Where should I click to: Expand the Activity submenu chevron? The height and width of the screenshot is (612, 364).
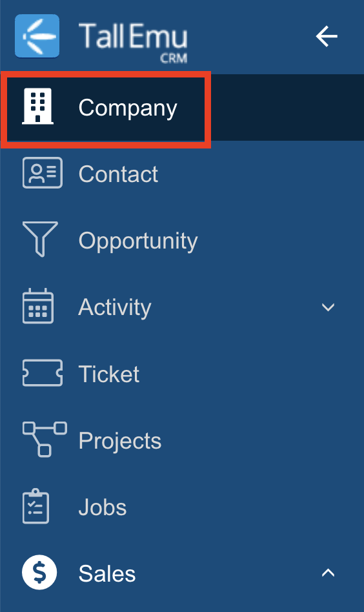click(x=328, y=307)
